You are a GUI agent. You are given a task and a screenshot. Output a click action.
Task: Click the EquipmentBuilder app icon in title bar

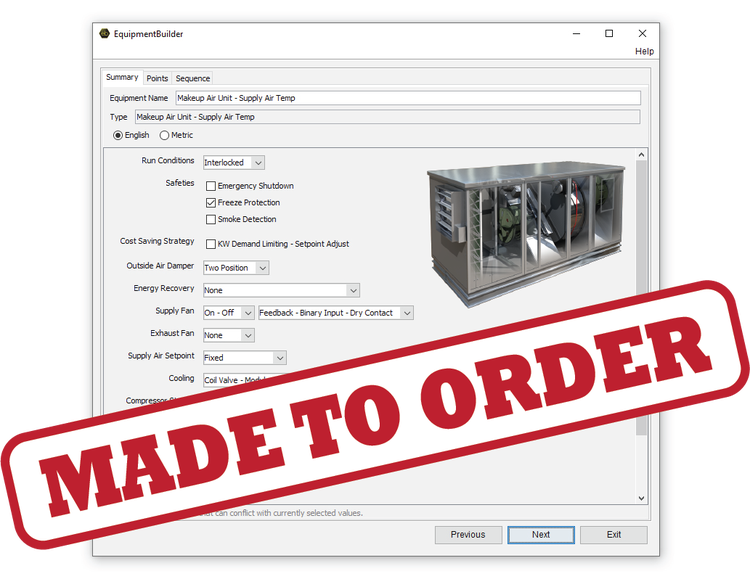click(104, 33)
